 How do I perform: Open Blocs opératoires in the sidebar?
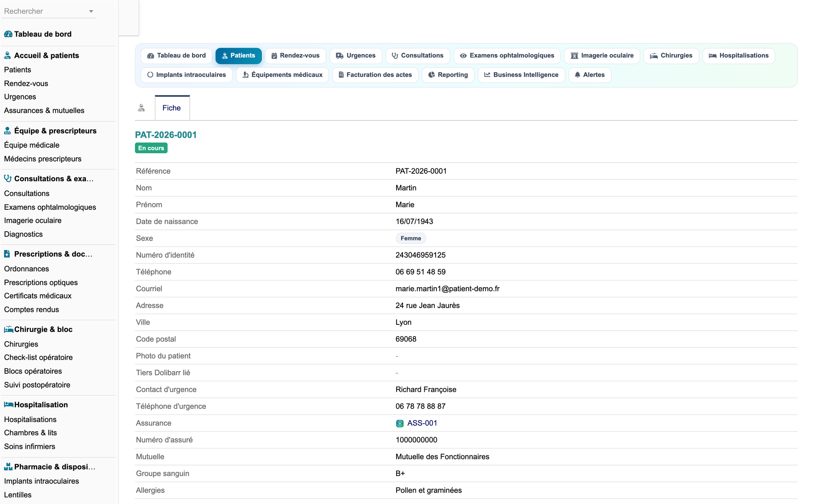(33, 371)
